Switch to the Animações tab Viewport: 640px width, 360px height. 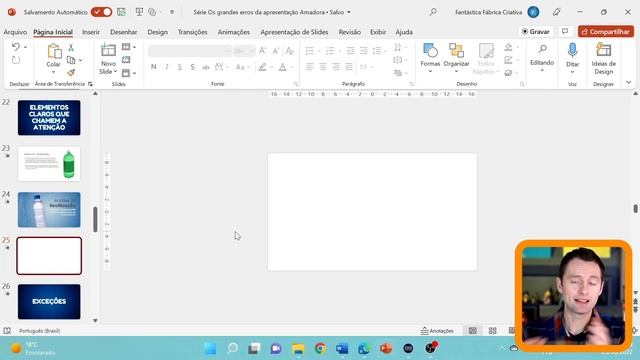(234, 32)
